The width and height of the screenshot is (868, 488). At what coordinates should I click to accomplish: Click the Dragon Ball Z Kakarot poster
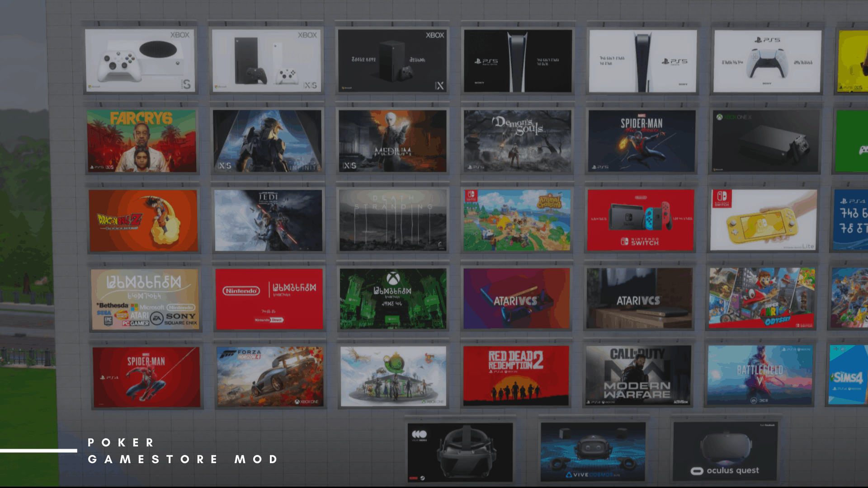pyautogui.click(x=143, y=221)
